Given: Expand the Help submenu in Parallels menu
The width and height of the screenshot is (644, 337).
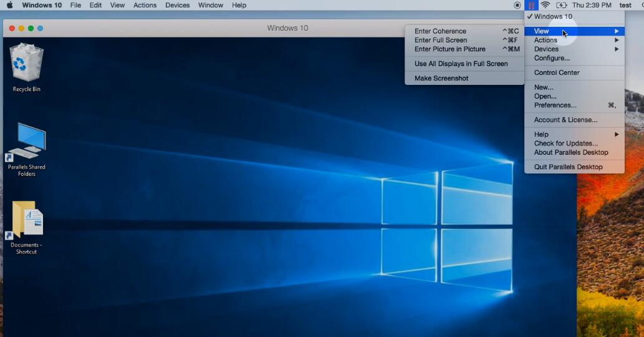Looking at the screenshot, I should click(575, 134).
